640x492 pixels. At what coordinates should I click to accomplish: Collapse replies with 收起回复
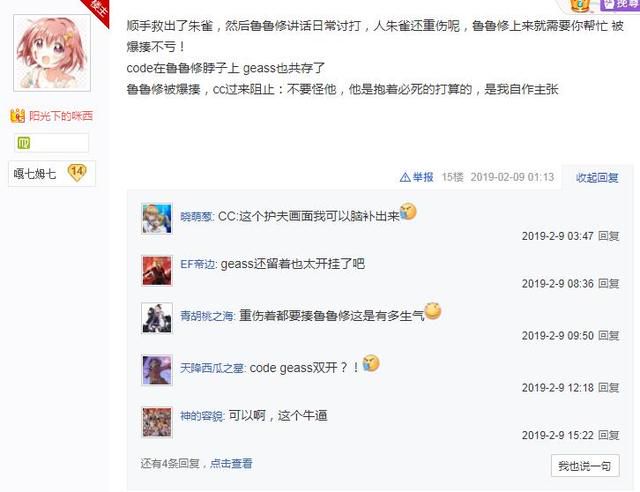point(597,178)
